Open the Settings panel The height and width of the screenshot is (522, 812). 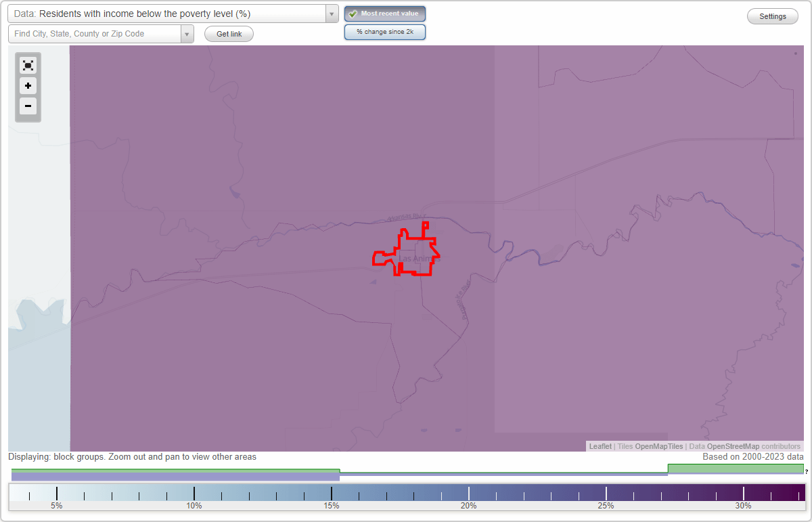(x=772, y=16)
